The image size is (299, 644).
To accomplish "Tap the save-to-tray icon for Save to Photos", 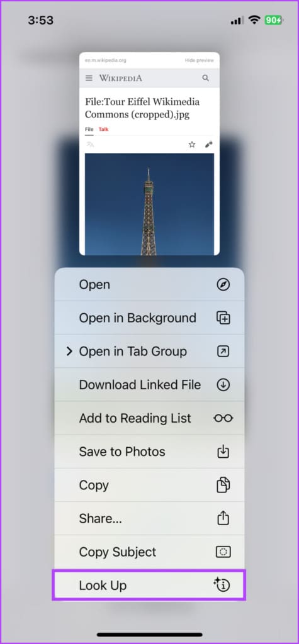I will pos(223,452).
